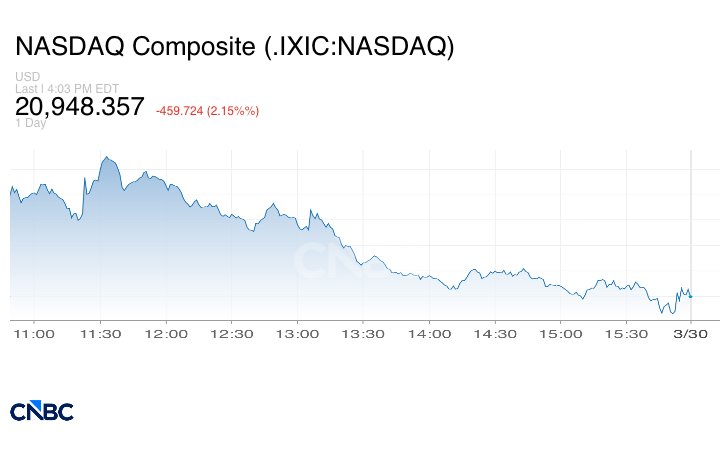
Task: Click the red -459.724 (2.15%) change value
Action: pyautogui.click(x=207, y=111)
